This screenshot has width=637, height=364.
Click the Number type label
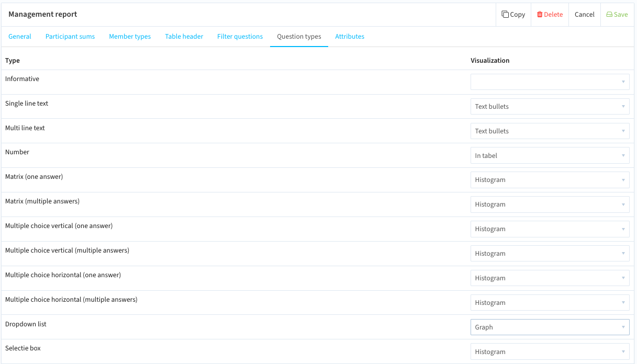point(17,152)
